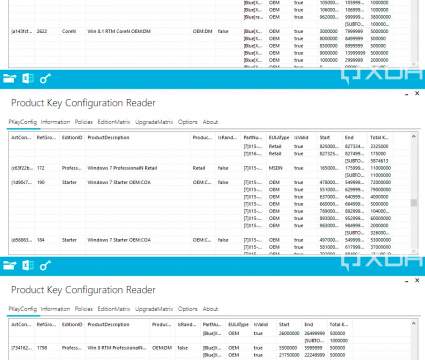The height and width of the screenshot is (360, 425).
Task: Click 'Product Key Configuration Reader' title of bottom window
Action: coord(83,290)
